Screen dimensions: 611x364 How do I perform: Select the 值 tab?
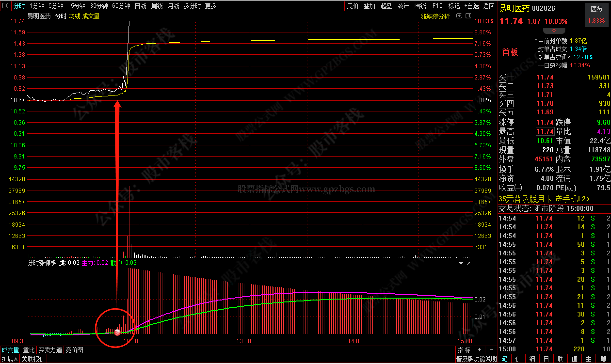point(574,359)
